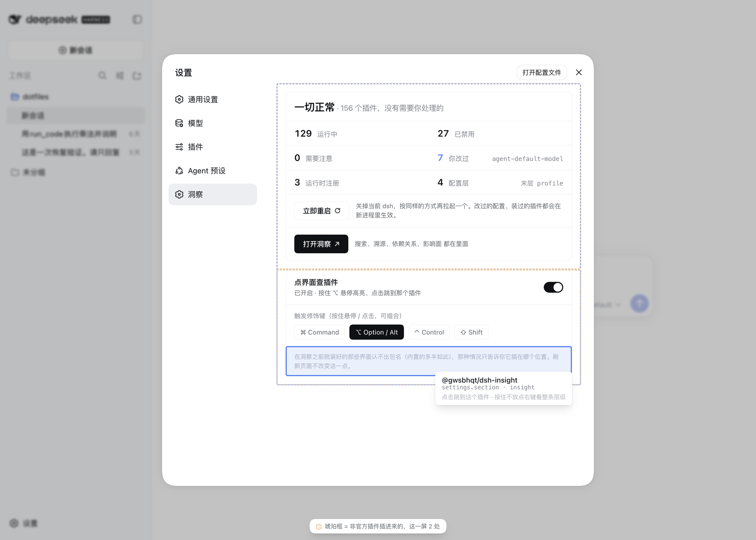The height and width of the screenshot is (540, 756).
Task: Click the amber dashed legend icon
Action: pos(319,527)
